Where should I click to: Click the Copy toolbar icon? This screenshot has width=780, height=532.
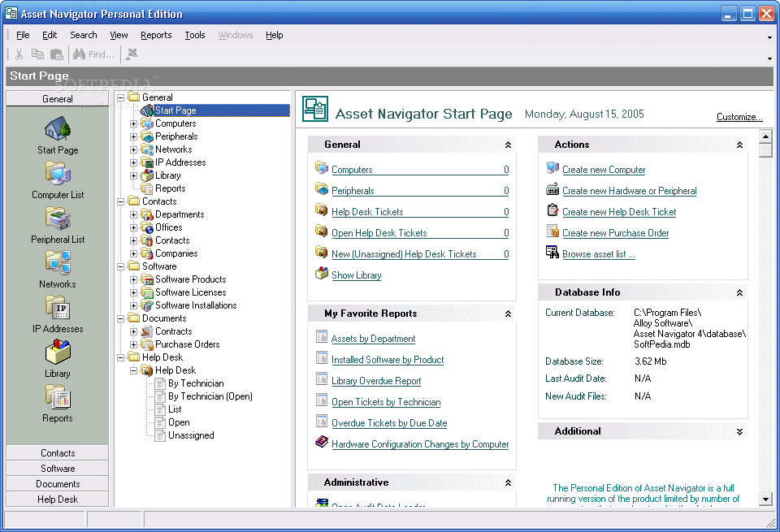pos(38,54)
